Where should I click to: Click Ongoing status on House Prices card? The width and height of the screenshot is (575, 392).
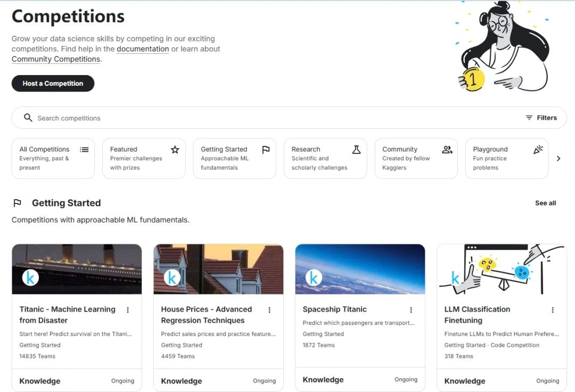[264, 381]
